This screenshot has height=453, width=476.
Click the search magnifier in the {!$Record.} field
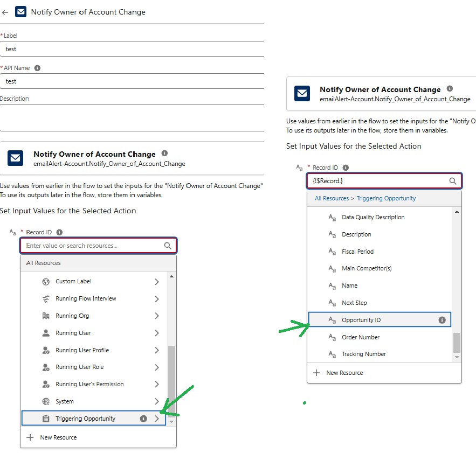click(453, 181)
